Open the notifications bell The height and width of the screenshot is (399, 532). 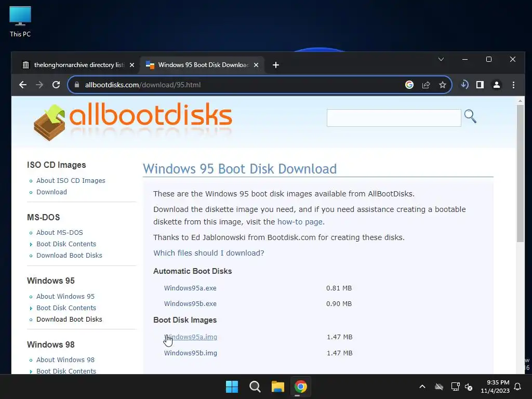click(518, 387)
